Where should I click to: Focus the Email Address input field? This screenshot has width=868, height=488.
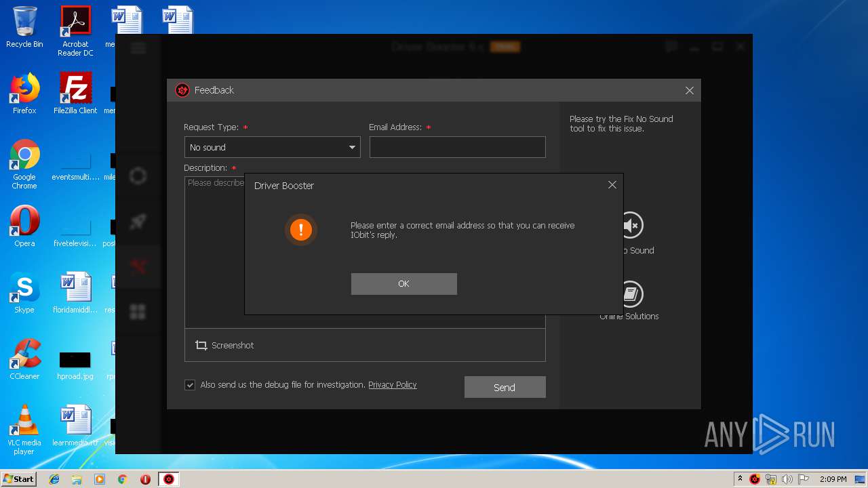(457, 147)
